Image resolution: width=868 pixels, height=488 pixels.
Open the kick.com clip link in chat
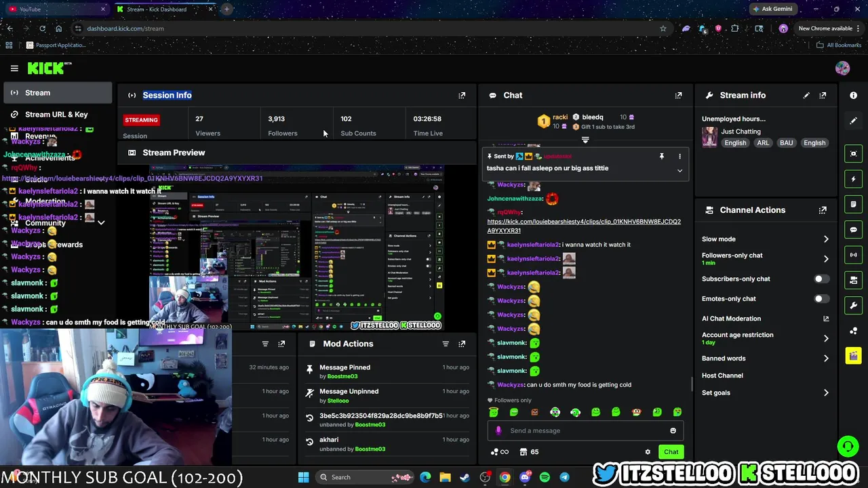pos(584,226)
